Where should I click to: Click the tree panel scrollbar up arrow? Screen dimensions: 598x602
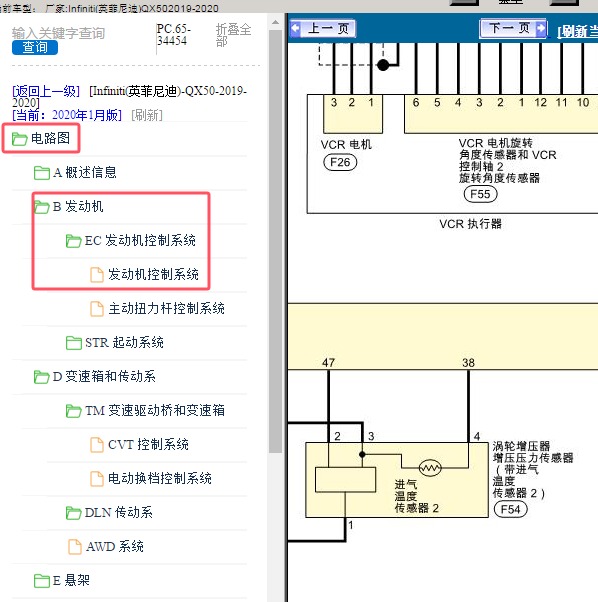click(275, 22)
